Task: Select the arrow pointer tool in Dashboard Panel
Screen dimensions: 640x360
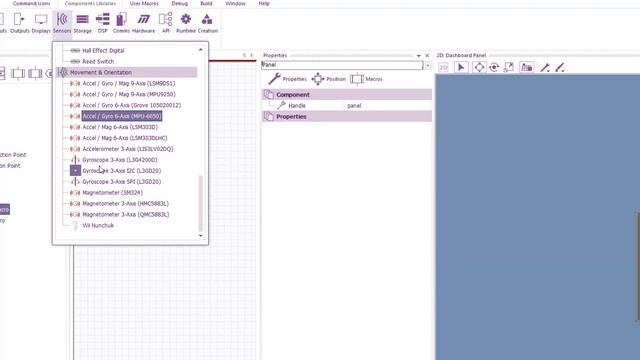Action: pos(461,67)
